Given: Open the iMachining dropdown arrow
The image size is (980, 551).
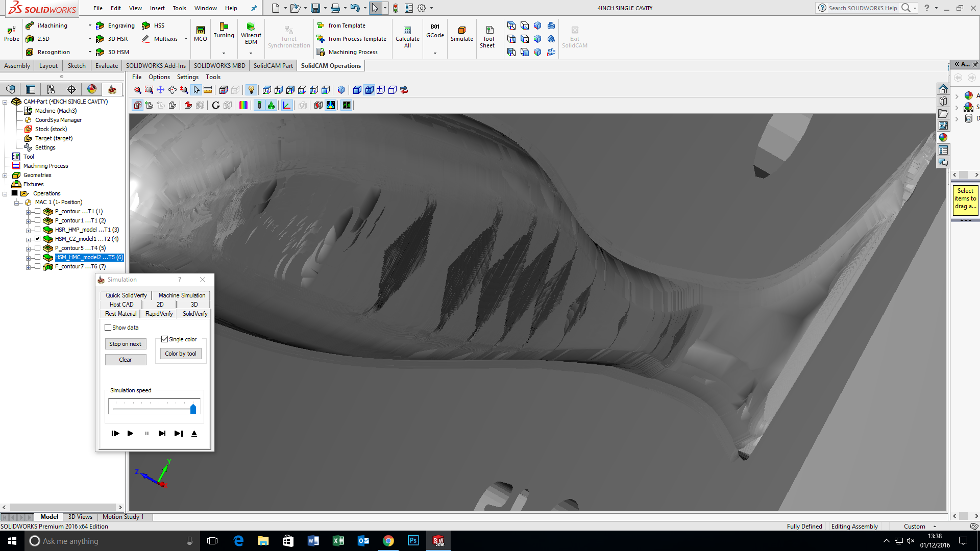Looking at the screenshot, I should [90, 26].
